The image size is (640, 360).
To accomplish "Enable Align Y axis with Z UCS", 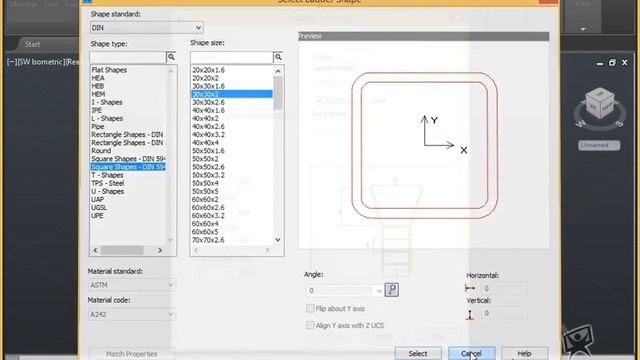I will coord(310,325).
